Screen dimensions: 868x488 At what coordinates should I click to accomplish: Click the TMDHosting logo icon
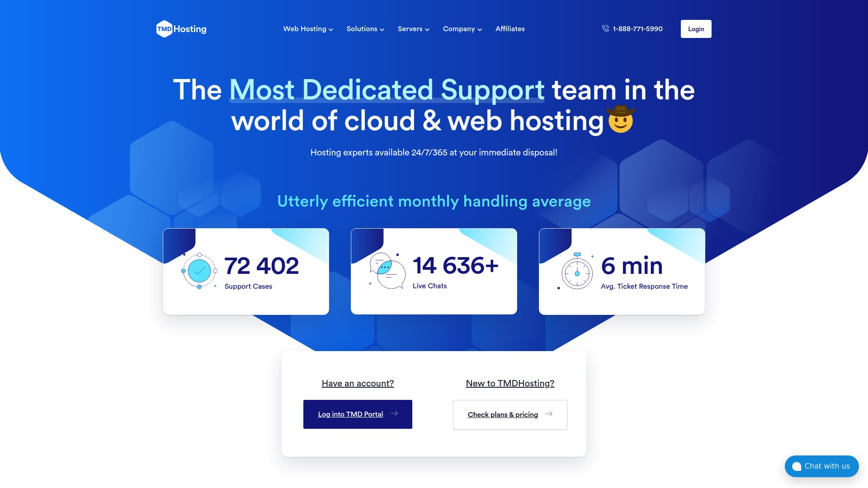(161, 28)
